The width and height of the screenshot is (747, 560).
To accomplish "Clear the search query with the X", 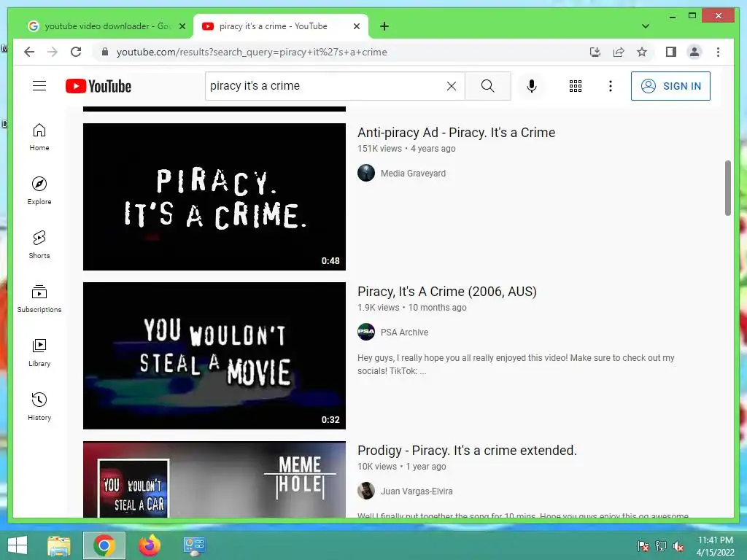I will (x=451, y=86).
